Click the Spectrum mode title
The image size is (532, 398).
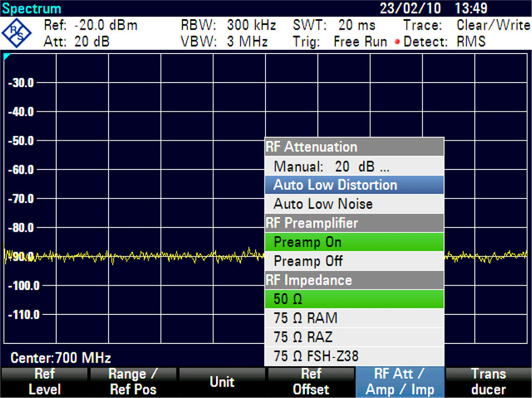[x=31, y=8]
